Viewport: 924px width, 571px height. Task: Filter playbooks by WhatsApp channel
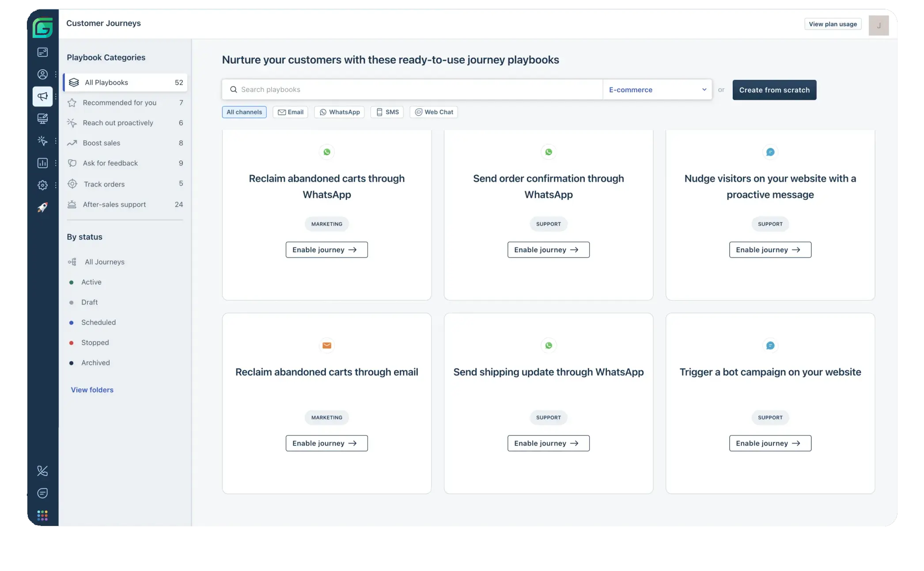339,112
